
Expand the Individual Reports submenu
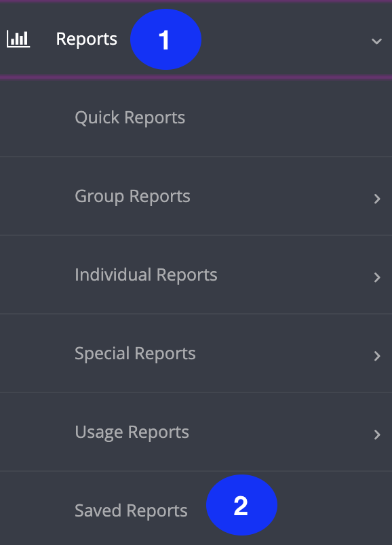196,275
